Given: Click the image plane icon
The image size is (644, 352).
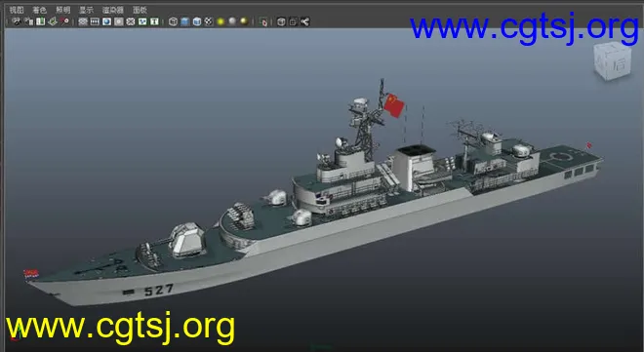Looking at the screenshot, I should (52, 21).
